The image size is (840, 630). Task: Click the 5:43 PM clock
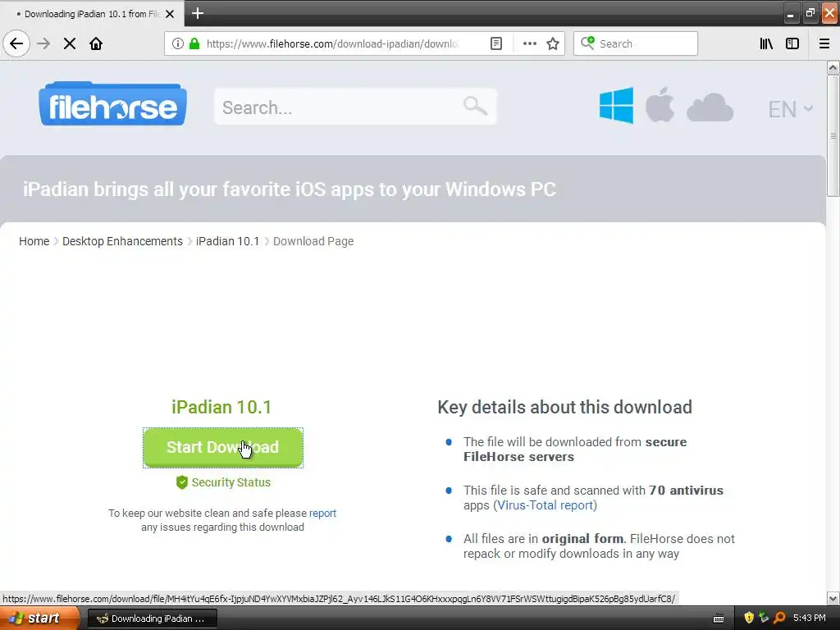click(810, 619)
